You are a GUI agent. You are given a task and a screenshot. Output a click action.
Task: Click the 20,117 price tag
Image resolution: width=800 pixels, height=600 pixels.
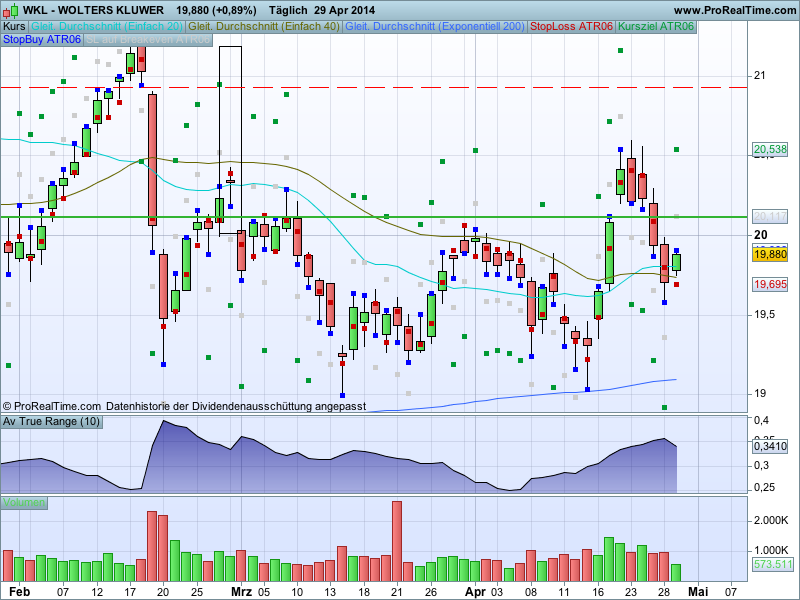click(x=770, y=217)
